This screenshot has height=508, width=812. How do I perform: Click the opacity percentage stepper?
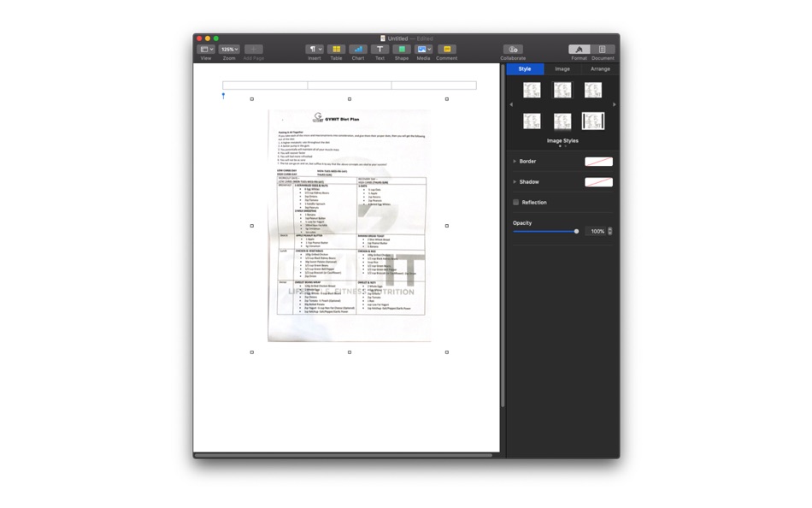point(610,231)
